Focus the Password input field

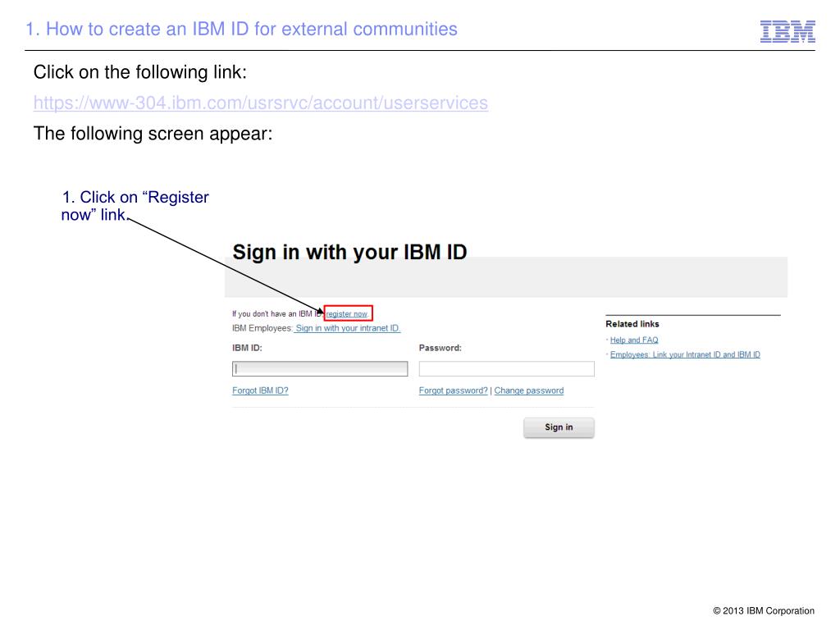pos(506,368)
